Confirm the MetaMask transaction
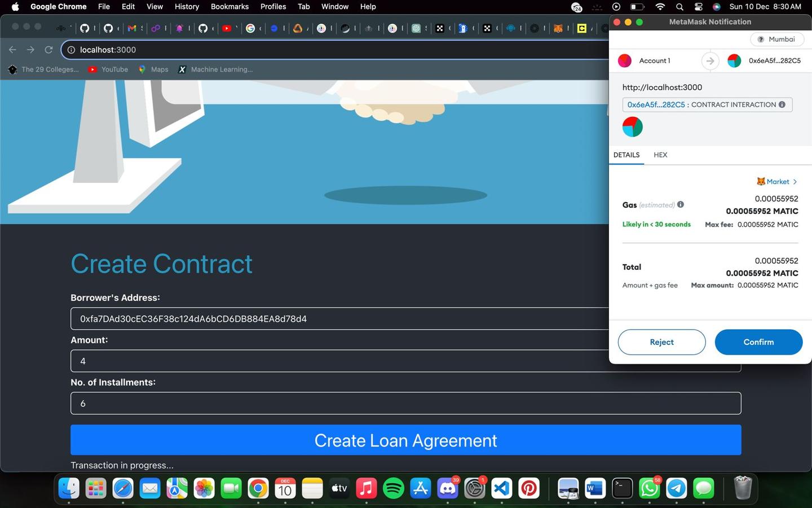812x508 pixels. (x=758, y=342)
